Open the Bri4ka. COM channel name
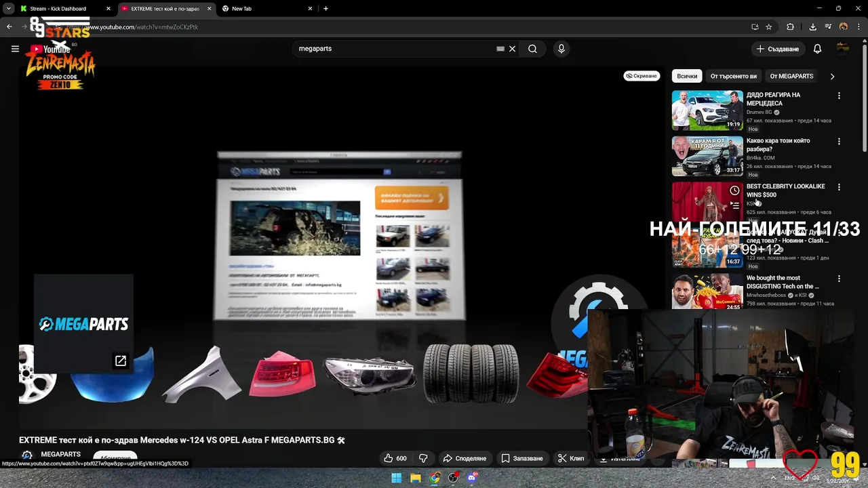Viewport: 868px width, 488px height. [x=760, y=158]
